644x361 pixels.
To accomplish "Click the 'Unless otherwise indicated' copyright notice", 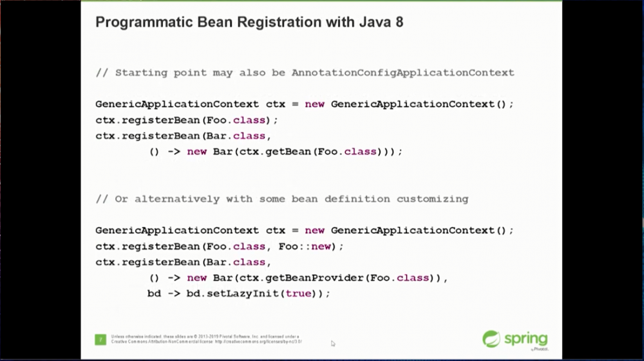I will pyautogui.click(x=207, y=339).
